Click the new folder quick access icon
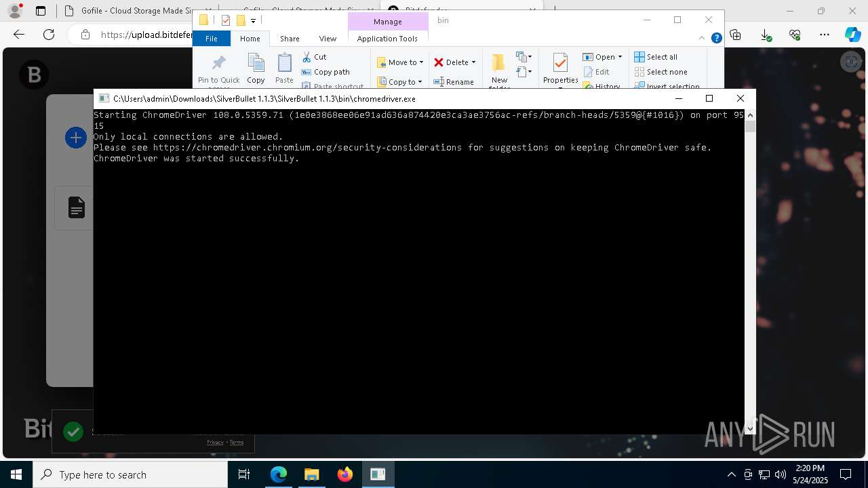The height and width of the screenshot is (488, 868). click(241, 20)
